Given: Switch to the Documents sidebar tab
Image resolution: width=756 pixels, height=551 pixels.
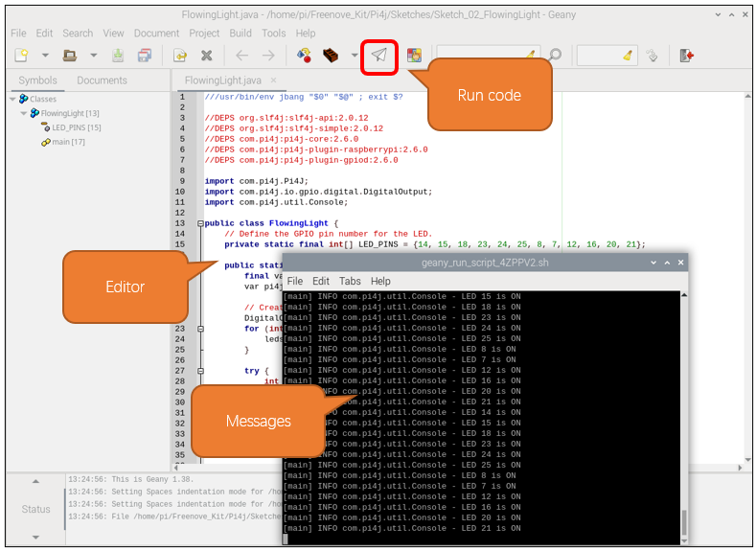Looking at the screenshot, I should point(102,80).
